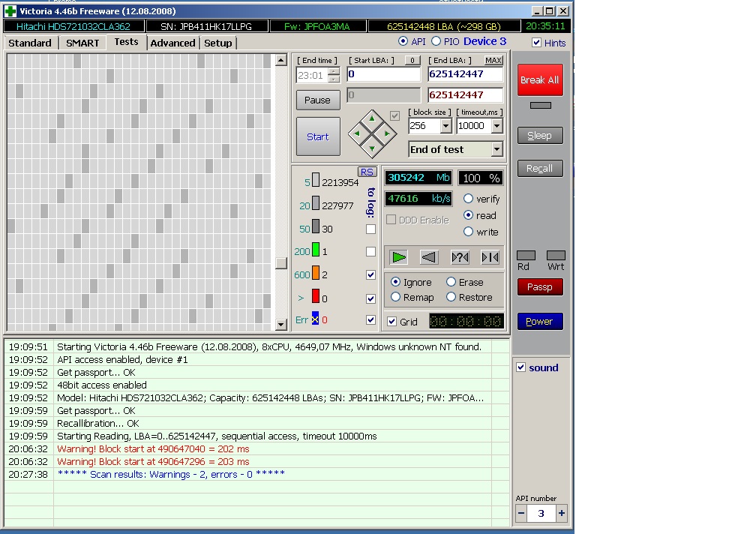
Task: Click the upper End LBA input field
Action: click(465, 73)
